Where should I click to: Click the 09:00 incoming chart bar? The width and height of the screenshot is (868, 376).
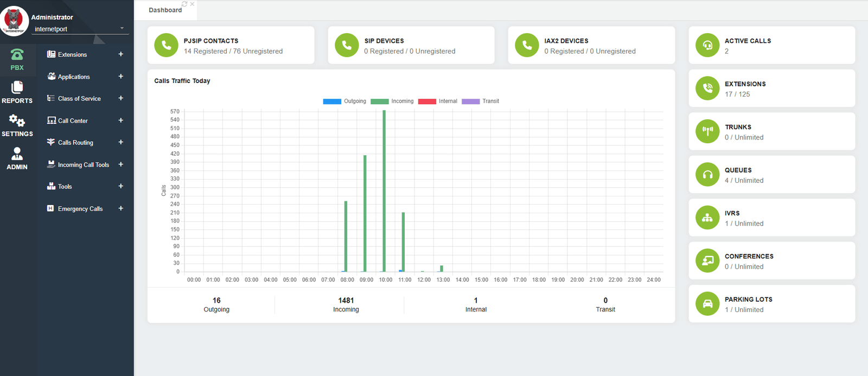coord(365,214)
